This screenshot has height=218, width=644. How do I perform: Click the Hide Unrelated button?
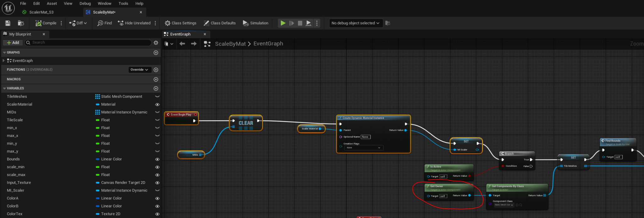(134, 23)
